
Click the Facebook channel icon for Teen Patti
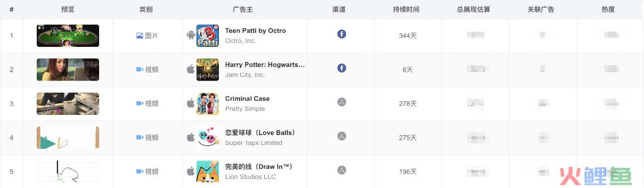342,34
